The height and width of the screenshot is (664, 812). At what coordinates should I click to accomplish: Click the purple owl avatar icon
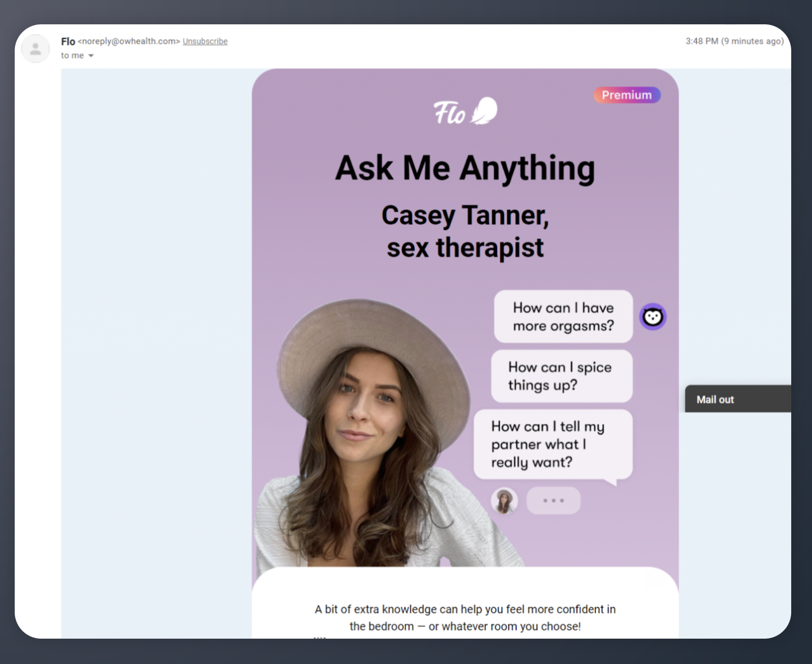[652, 317]
